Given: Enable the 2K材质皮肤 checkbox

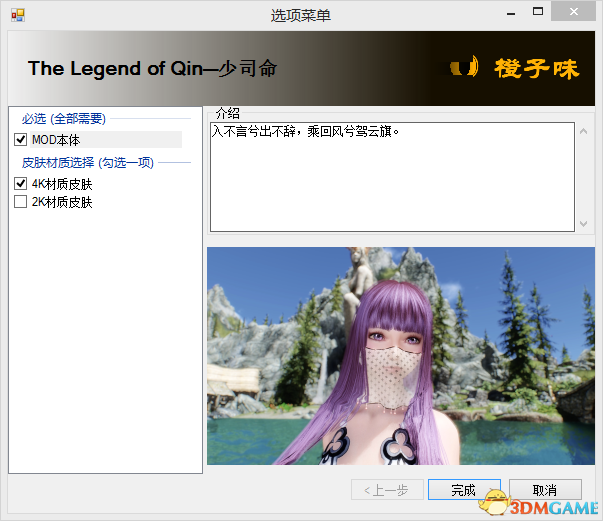Looking at the screenshot, I should point(20,201).
